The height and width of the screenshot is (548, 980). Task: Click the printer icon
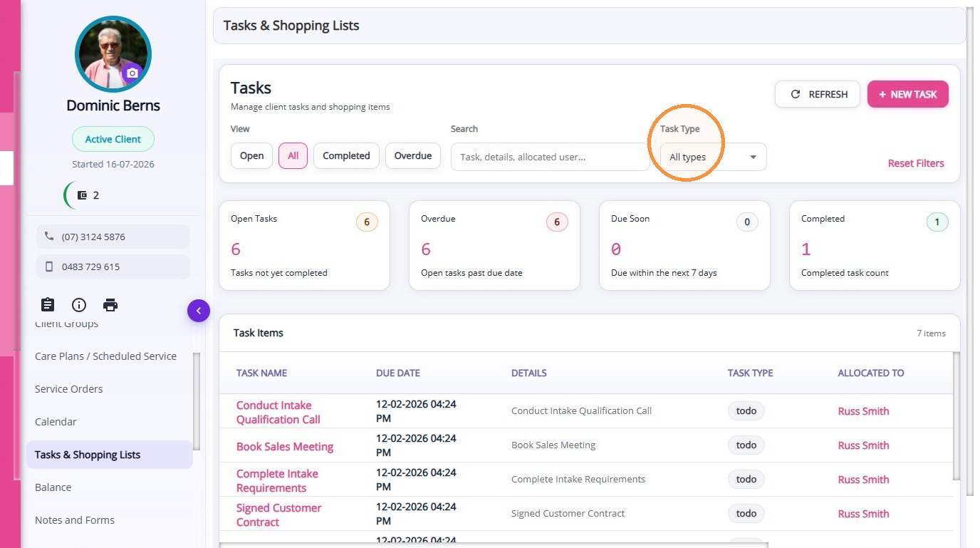click(110, 305)
